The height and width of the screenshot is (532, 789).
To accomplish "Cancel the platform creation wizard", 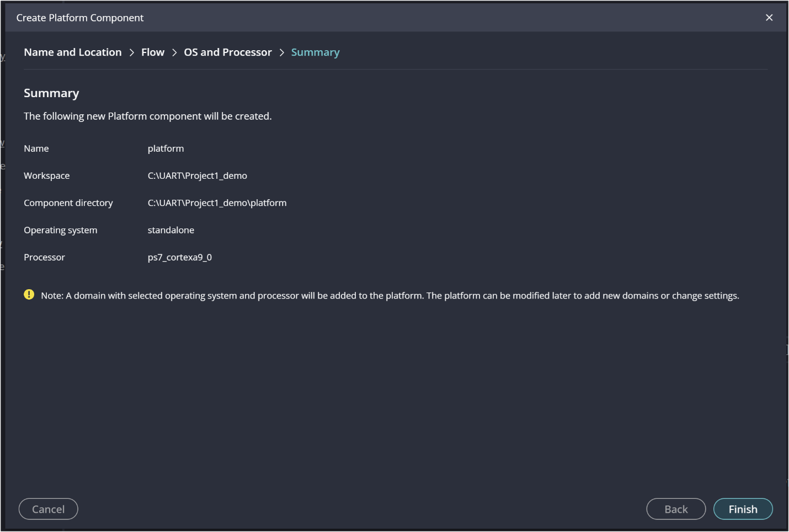I will click(x=48, y=509).
